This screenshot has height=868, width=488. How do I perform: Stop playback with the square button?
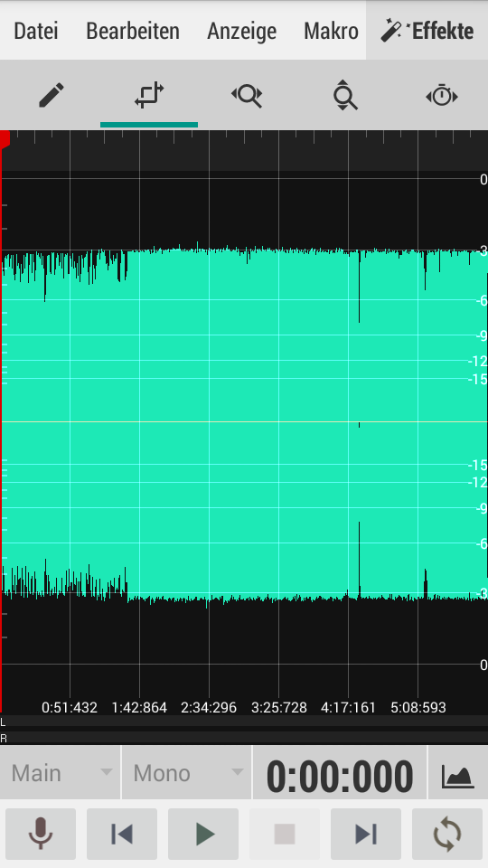[285, 834]
